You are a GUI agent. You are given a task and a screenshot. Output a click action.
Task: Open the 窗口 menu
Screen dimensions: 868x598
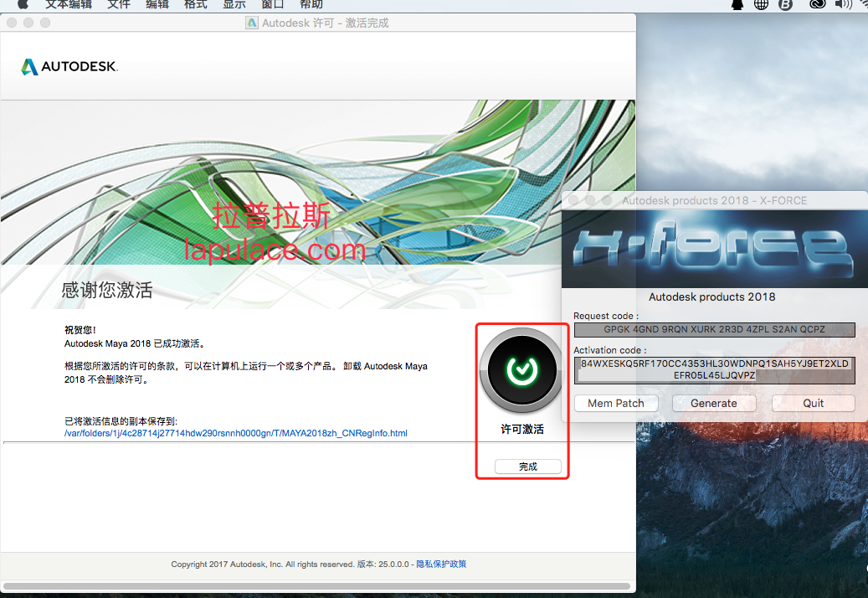(x=272, y=4)
